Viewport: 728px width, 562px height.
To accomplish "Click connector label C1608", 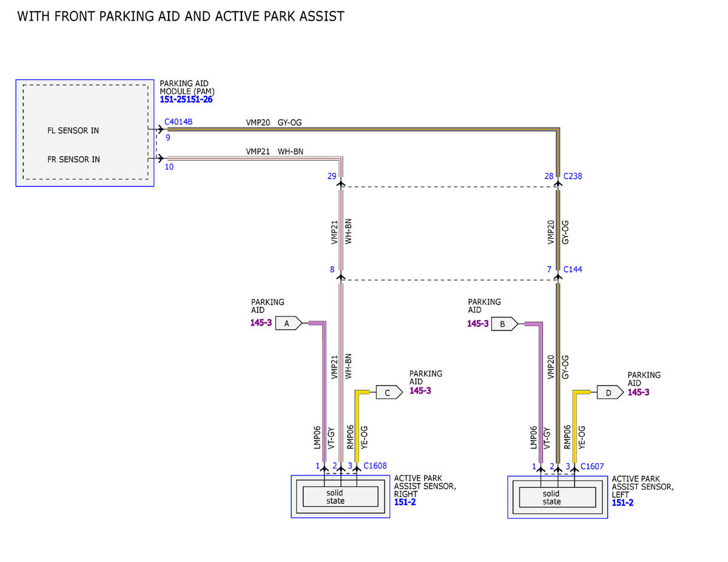I will pyautogui.click(x=375, y=466).
